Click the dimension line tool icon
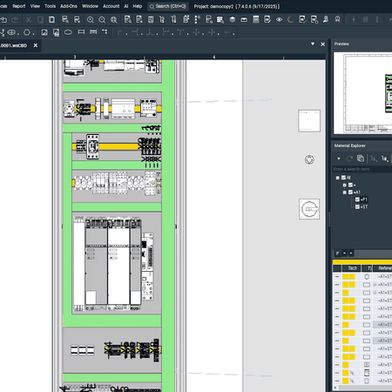 coord(81,32)
